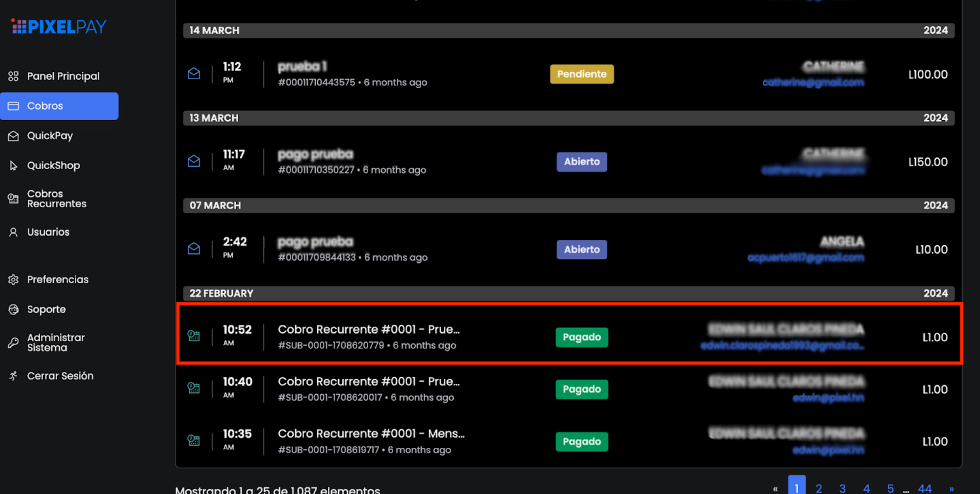Click email link in 2:42 PM row
This screenshot has width=980, height=494.
806,257
